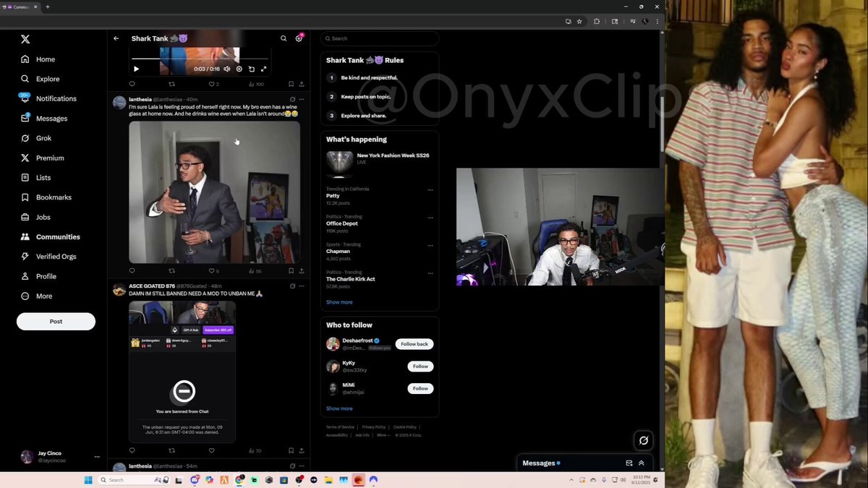Viewport: 868px width, 488px height.
Task: Open Jobs in sidebar
Action: tap(36, 217)
